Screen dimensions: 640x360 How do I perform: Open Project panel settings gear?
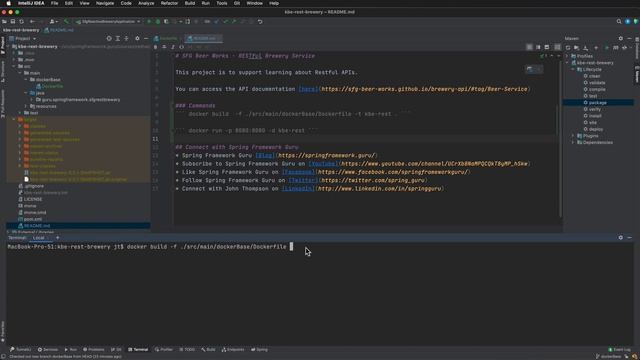click(x=137, y=38)
